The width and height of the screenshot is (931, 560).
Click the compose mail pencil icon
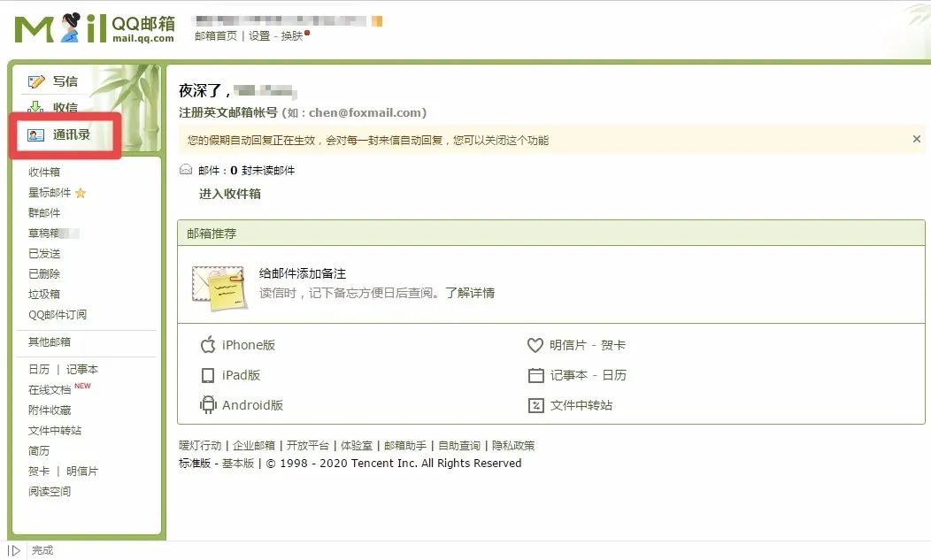(x=36, y=81)
